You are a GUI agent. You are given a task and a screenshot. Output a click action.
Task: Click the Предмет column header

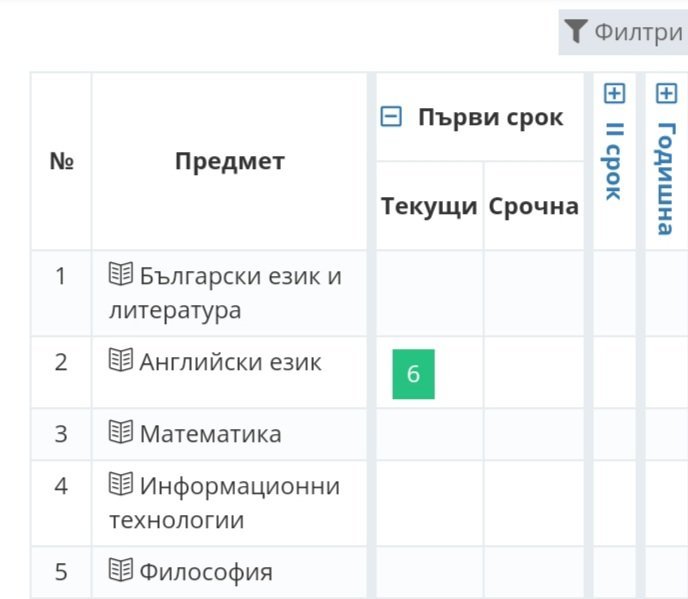click(229, 161)
